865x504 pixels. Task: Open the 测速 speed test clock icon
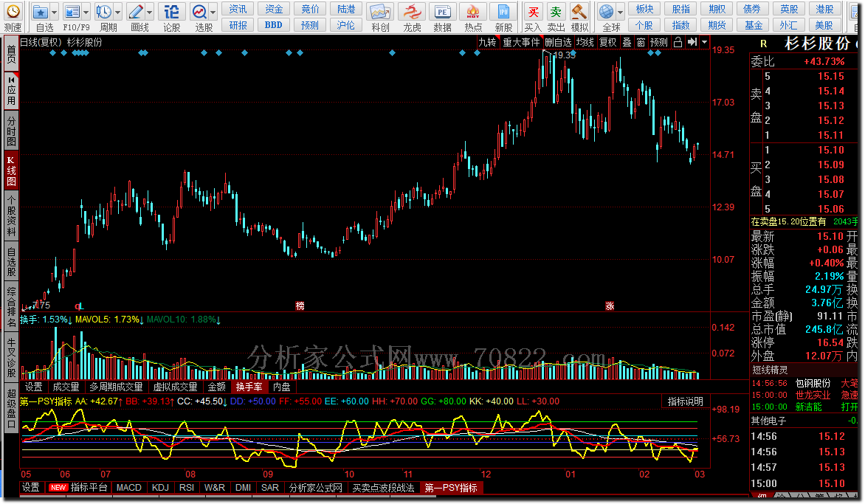click(x=13, y=12)
